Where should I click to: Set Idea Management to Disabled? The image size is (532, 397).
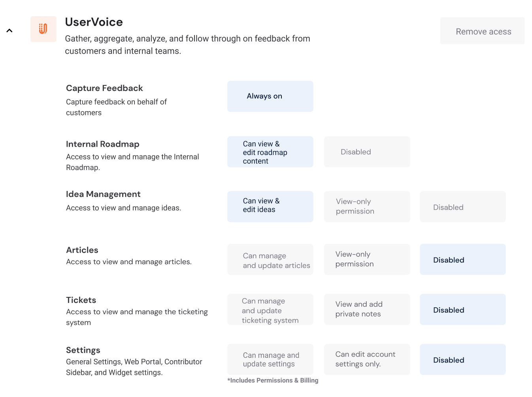point(463,207)
